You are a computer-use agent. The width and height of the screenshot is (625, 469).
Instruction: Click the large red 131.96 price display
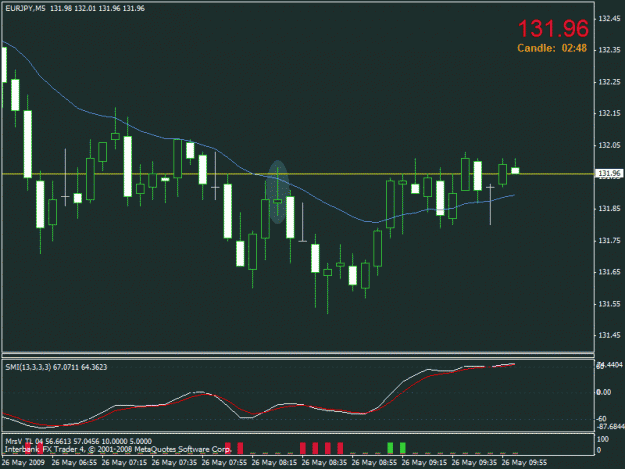553,29
